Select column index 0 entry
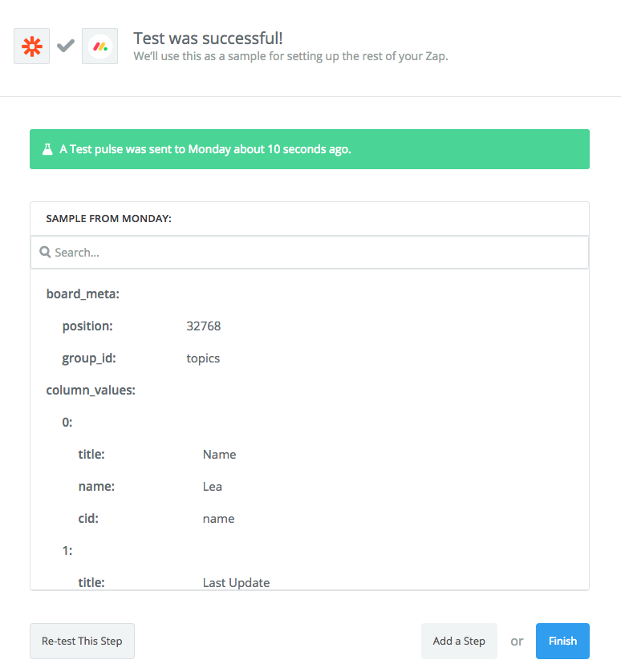621x672 pixels. click(67, 423)
